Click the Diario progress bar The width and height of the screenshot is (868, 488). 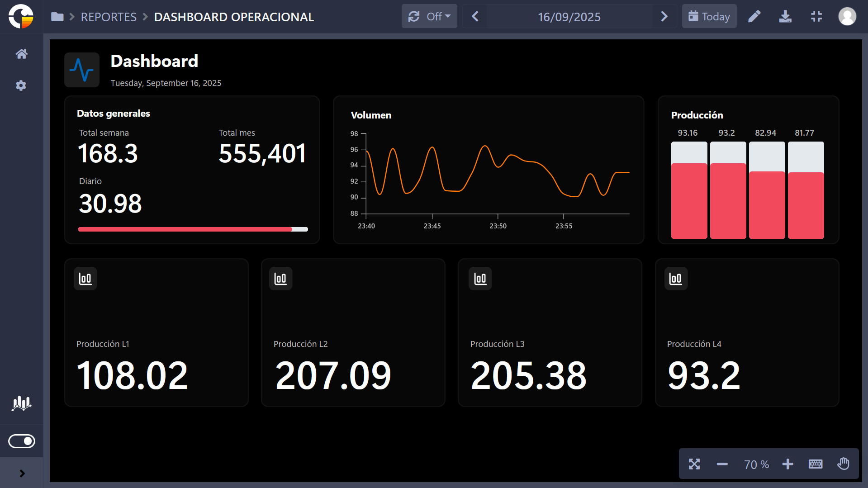click(x=193, y=229)
